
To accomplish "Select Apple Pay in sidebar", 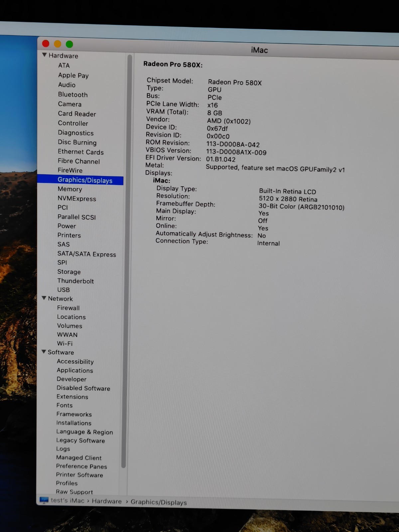I will click(x=73, y=76).
